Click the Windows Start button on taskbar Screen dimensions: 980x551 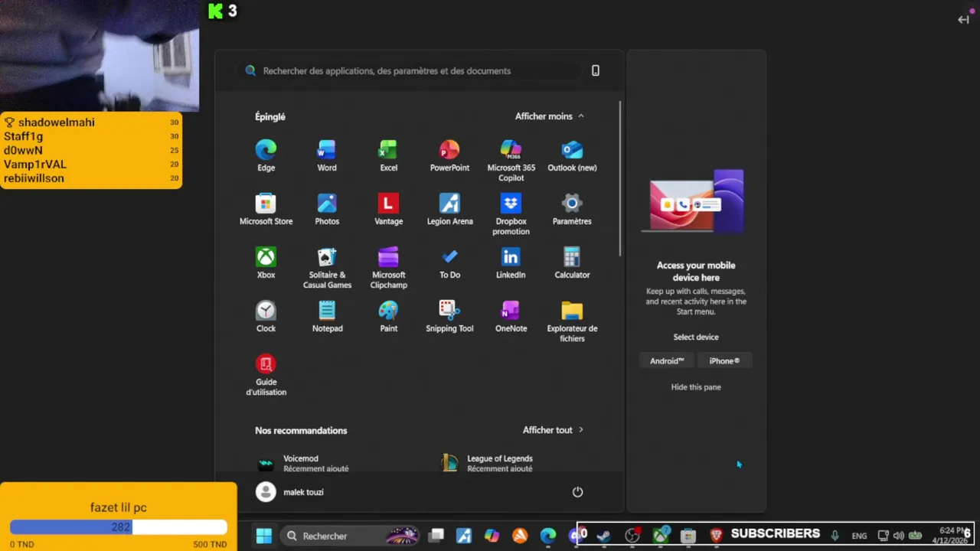click(x=263, y=536)
